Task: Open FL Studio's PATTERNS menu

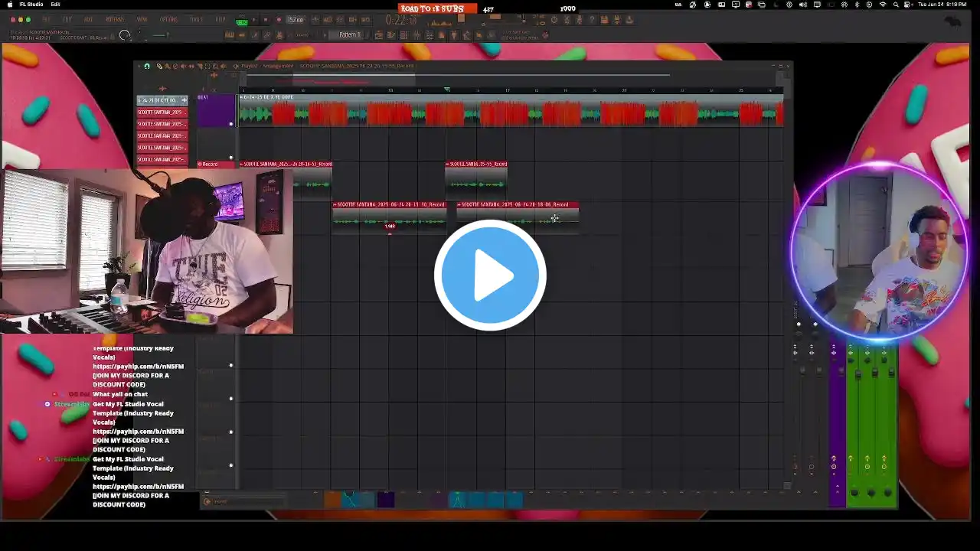Action: click(115, 20)
